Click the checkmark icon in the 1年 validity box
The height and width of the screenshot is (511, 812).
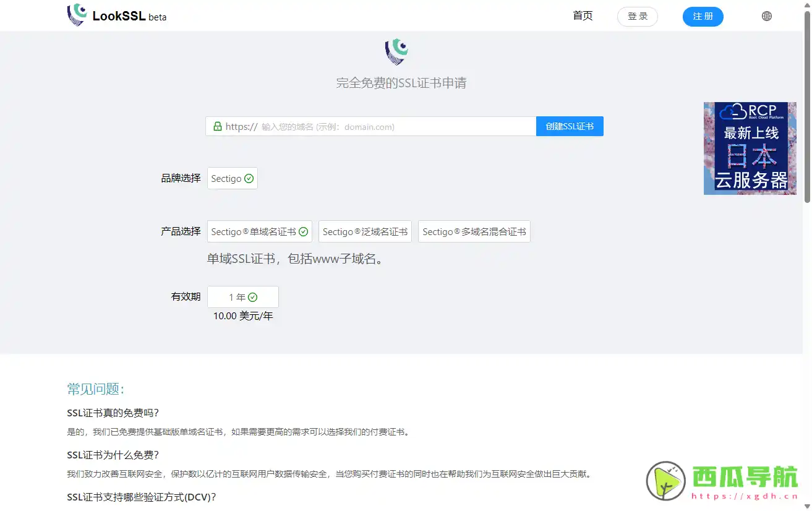coord(252,296)
